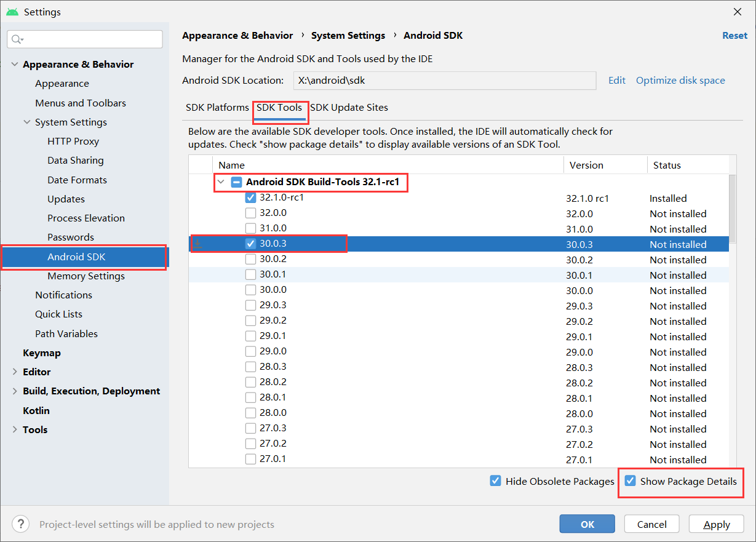Switch to SDK Platforms tab
The image size is (756, 542).
pyautogui.click(x=217, y=107)
